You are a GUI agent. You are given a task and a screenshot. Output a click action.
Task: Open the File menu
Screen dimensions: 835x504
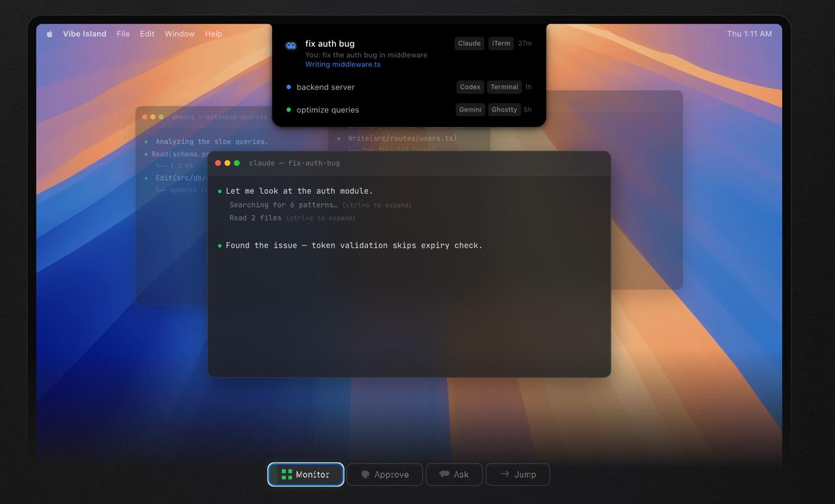(123, 34)
